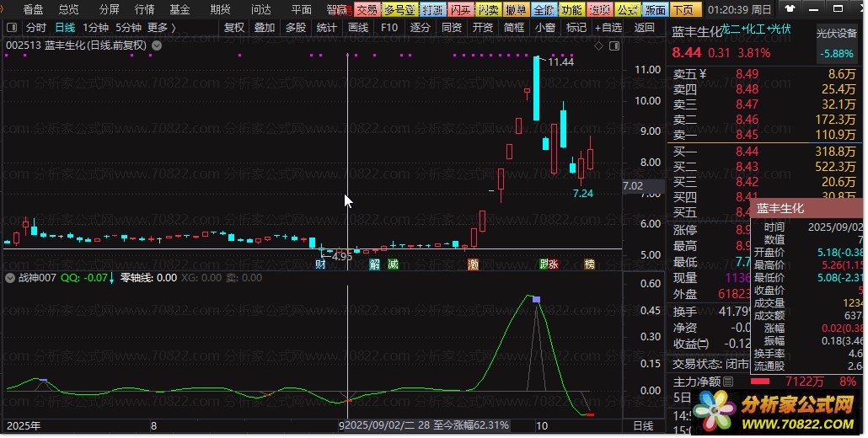Click the 11.44 high price label
Viewport: 868px width, 438px height.
tap(560, 62)
